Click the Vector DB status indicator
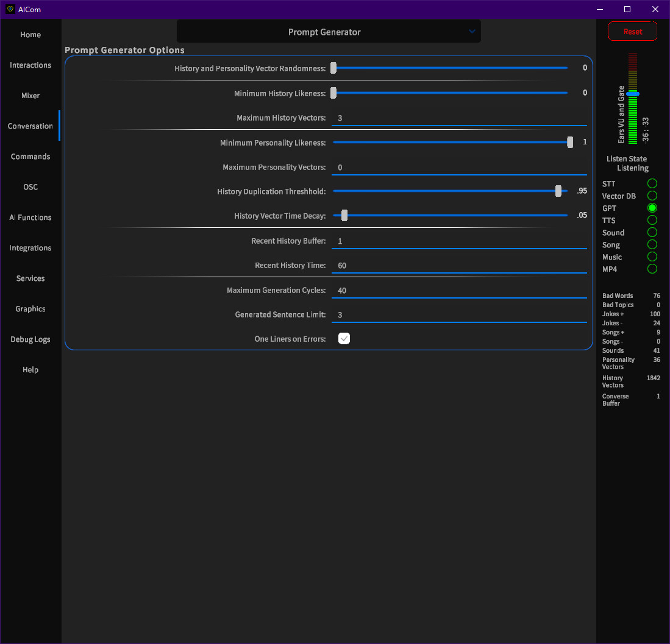 click(x=652, y=196)
